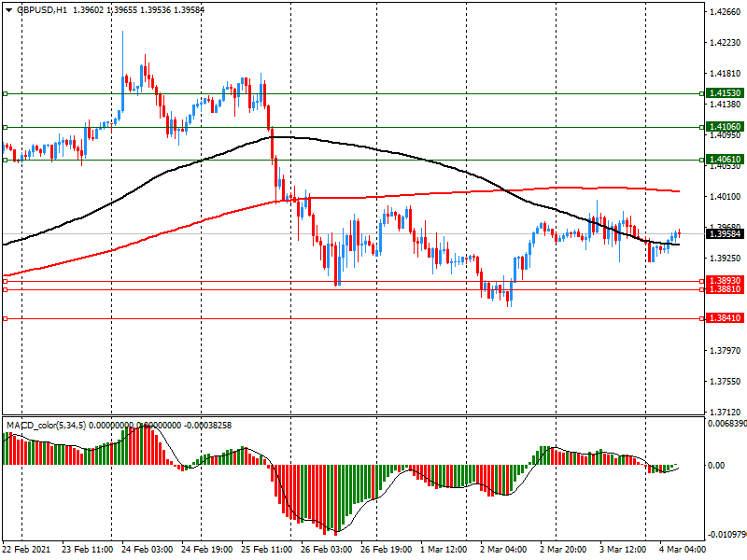Click the 1.40610 green price label

(x=725, y=160)
